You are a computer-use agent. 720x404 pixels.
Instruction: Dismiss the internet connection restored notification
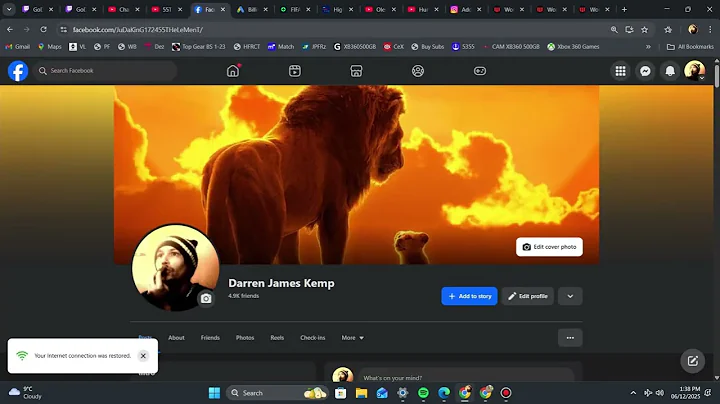pyautogui.click(x=143, y=356)
